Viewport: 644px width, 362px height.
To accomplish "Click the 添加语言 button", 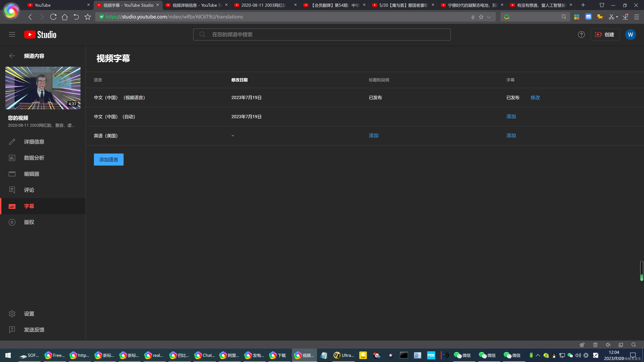I will (x=109, y=160).
